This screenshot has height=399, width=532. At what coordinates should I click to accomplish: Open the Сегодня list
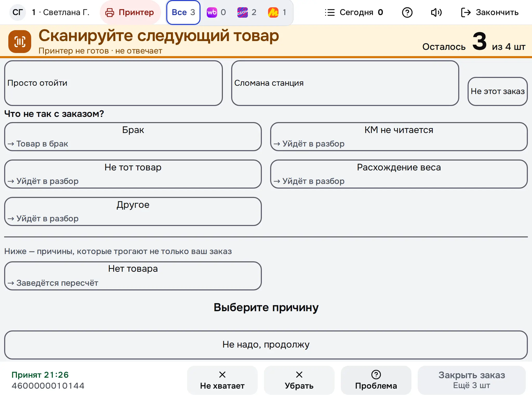pyautogui.click(x=354, y=12)
